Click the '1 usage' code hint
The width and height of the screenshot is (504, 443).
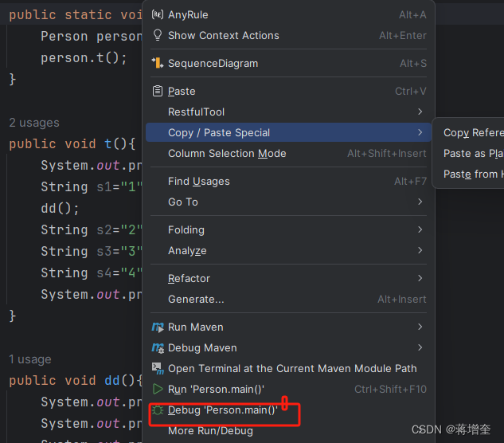pos(30,359)
